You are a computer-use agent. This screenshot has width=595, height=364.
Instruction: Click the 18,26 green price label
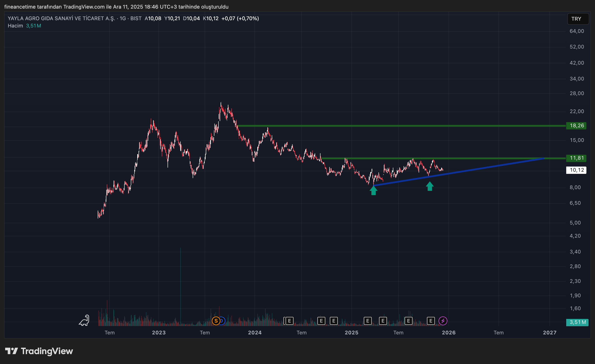click(576, 126)
